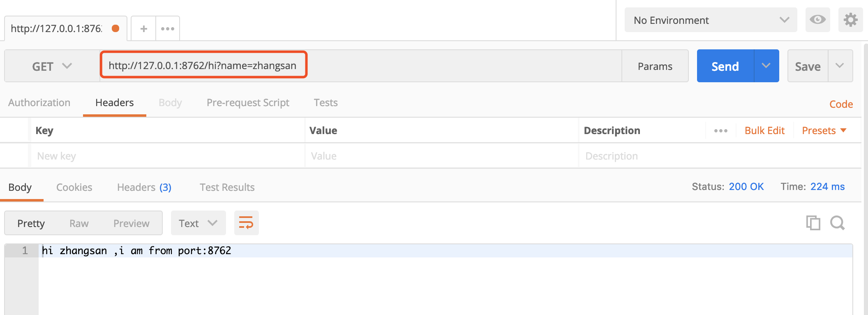Image resolution: width=868 pixels, height=315 pixels.
Task: Expand the Send button dropdown arrow
Action: pos(766,66)
